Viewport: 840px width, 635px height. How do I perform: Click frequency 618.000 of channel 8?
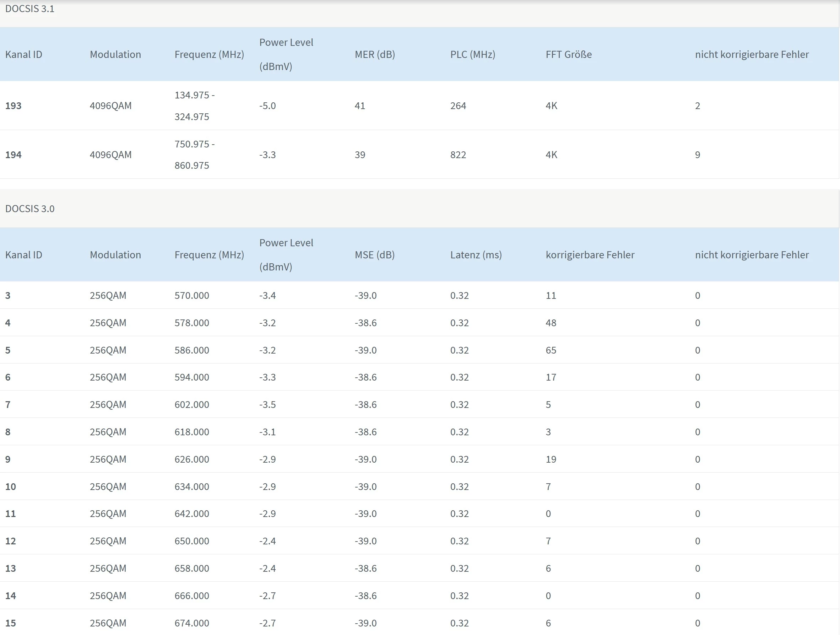(191, 432)
